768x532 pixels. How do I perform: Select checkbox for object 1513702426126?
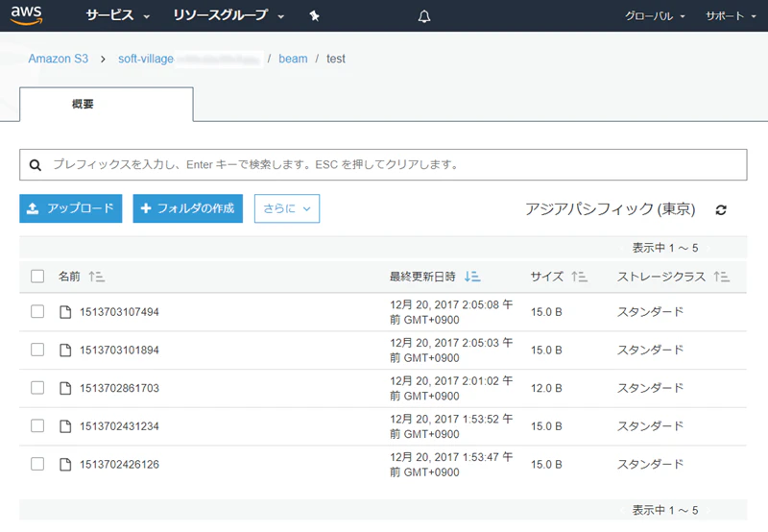(37, 464)
